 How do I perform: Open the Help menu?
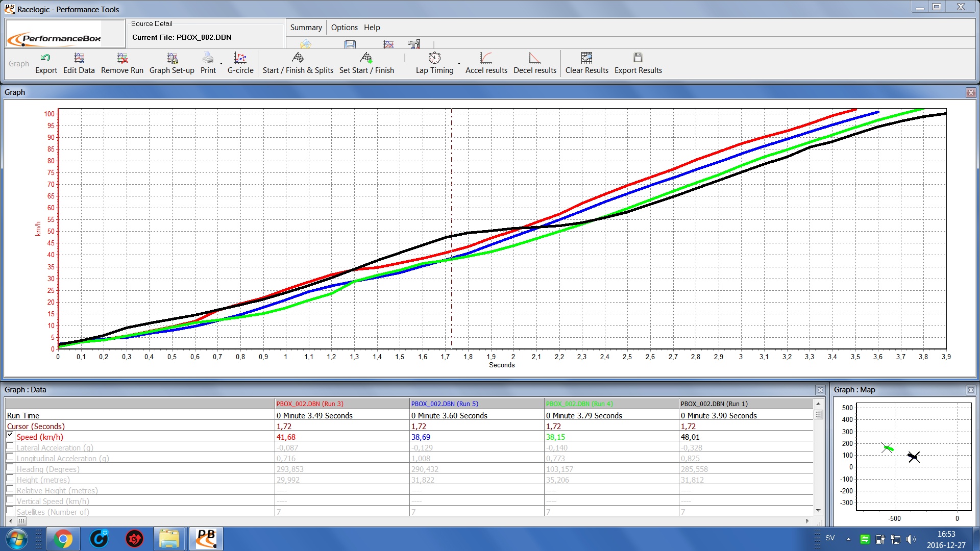(372, 28)
